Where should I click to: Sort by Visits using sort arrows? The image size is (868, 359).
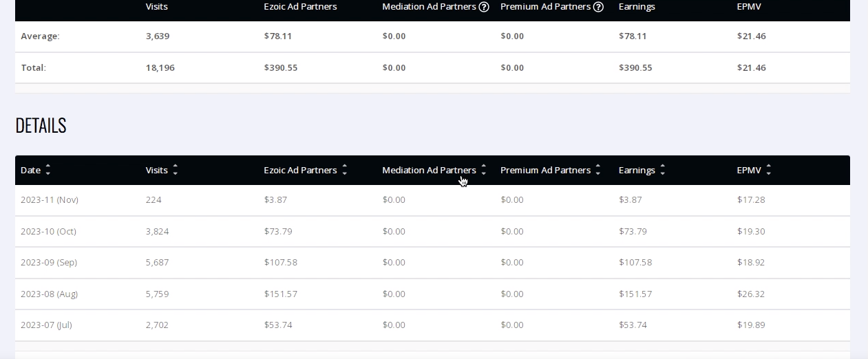point(176,170)
